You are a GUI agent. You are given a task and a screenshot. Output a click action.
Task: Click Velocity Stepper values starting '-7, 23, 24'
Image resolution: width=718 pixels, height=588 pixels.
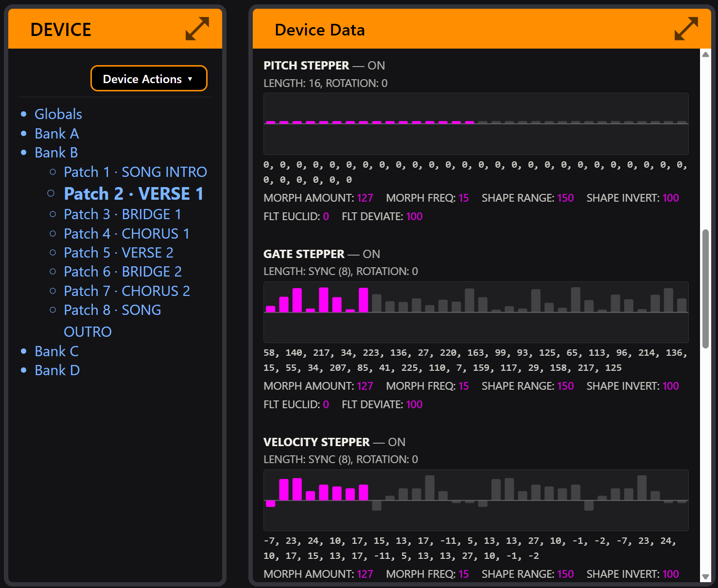[470, 548]
